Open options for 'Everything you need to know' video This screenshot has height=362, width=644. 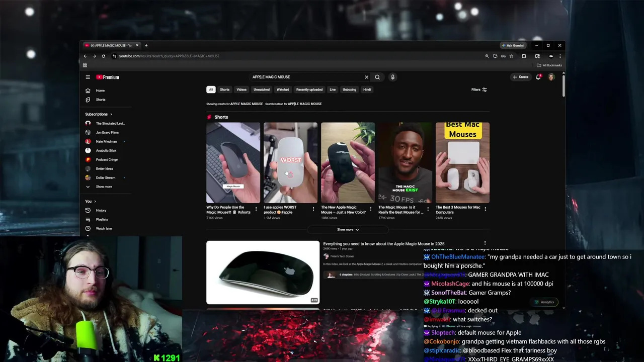point(485,243)
